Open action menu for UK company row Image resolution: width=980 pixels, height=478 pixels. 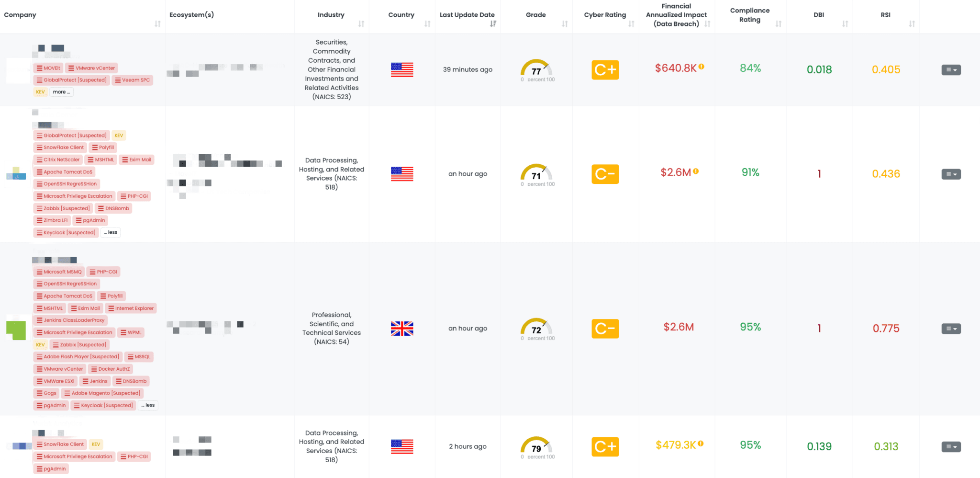(x=951, y=329)
